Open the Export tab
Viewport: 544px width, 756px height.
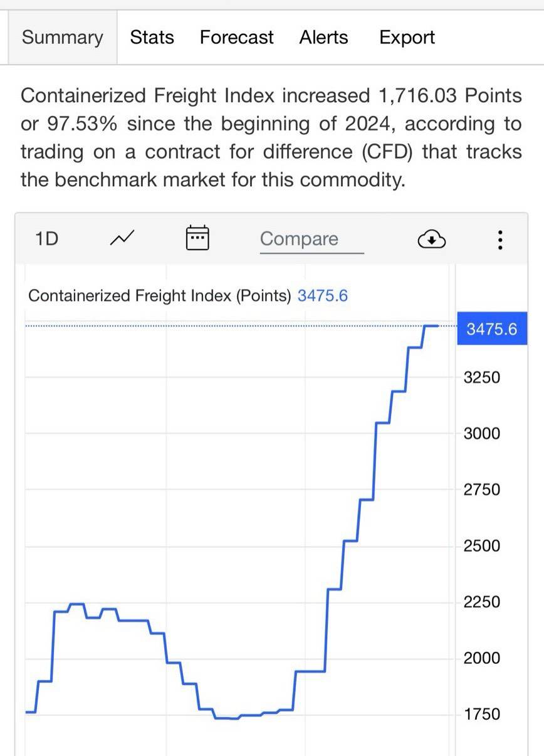pyautogui.click(x=407, y=38)
